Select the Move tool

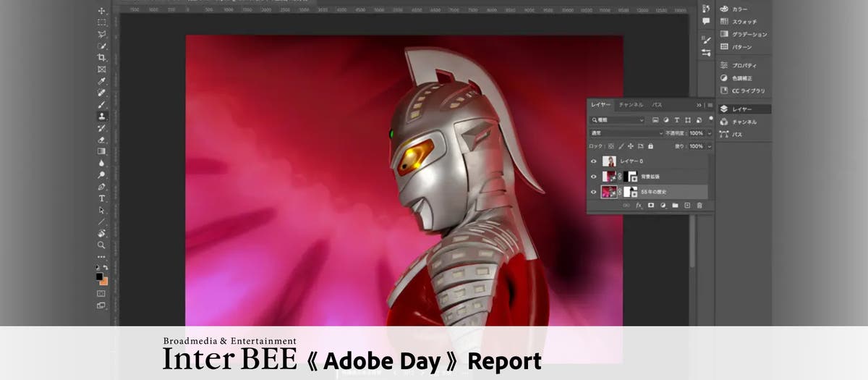point(102,11)
